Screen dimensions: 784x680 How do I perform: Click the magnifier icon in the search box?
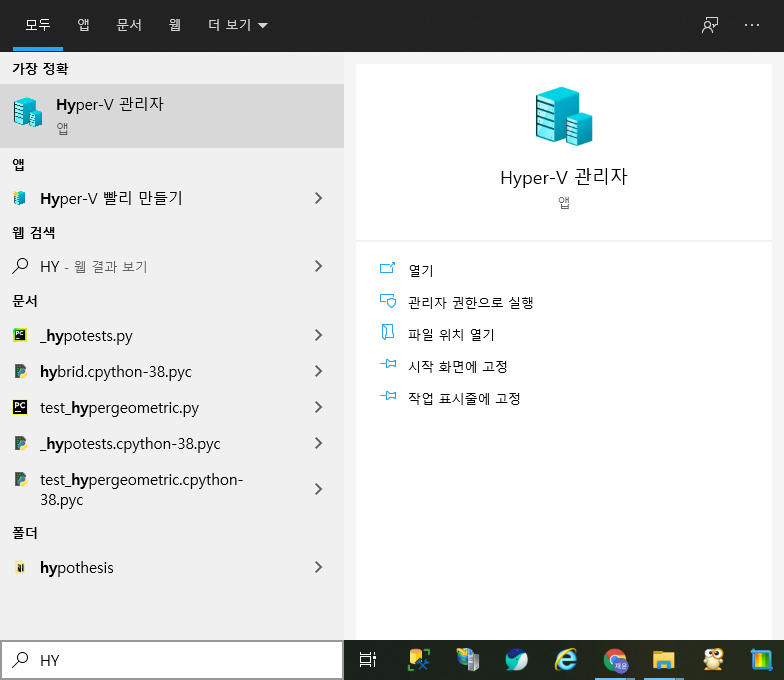20,660
